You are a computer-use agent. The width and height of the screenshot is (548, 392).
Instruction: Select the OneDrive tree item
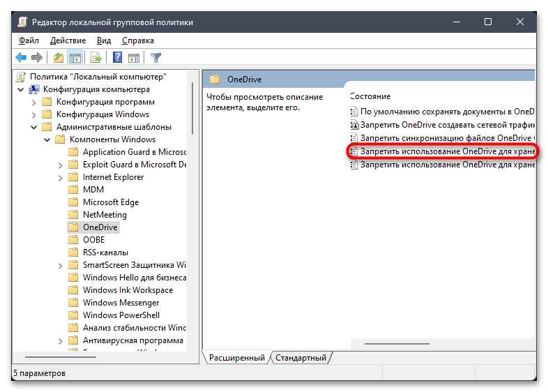pyautogui.click(x=100, y=227)
